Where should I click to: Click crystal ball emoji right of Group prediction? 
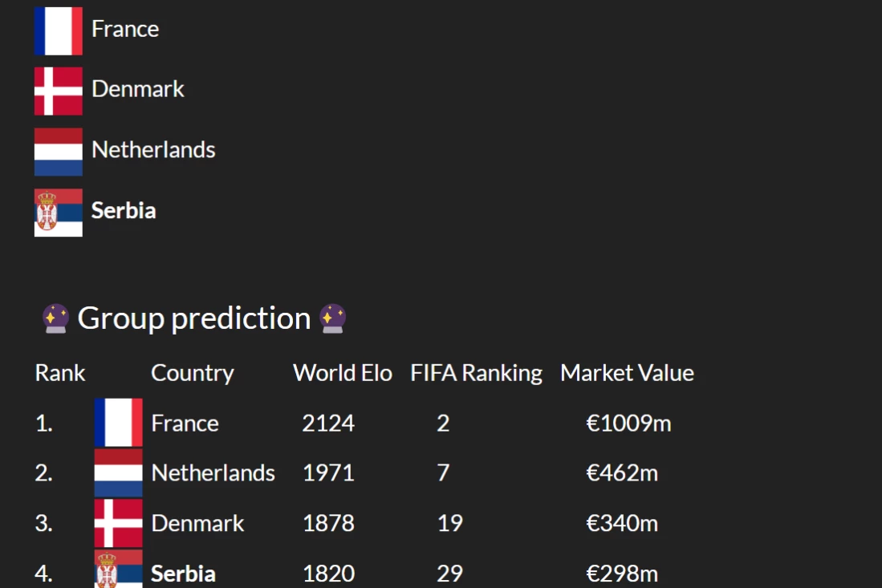click(x=332, y=318)
